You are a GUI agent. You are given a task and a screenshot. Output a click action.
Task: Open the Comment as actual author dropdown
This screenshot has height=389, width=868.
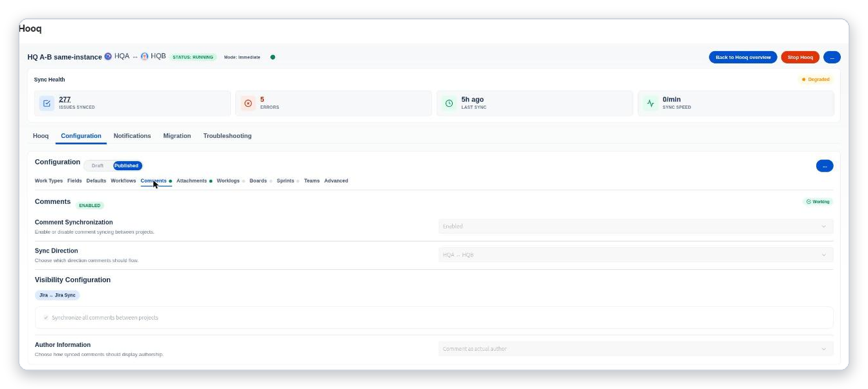(636, 349)
